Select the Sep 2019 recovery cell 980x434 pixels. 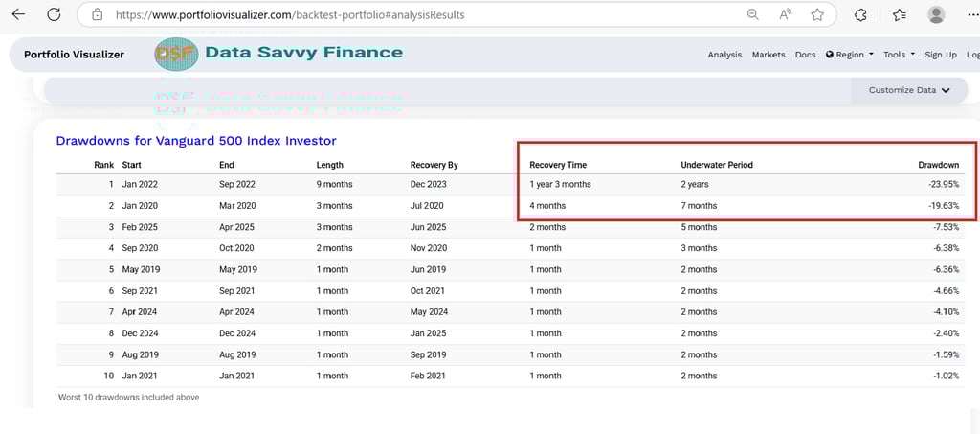(428, 354)
